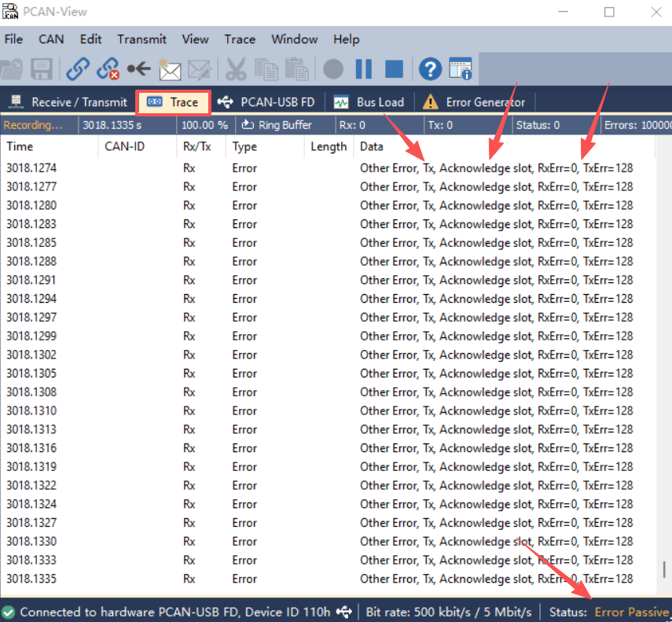Switch to the Receive / Transmit tab

[68, 102]
